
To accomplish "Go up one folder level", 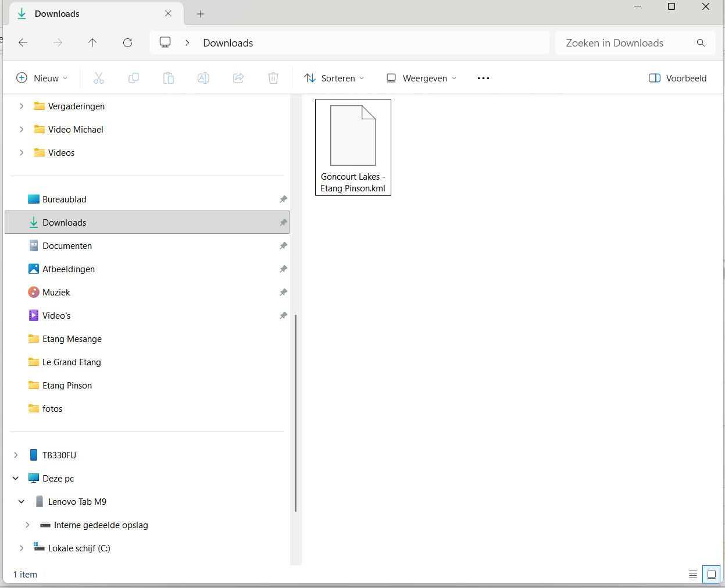I will [92, 42].
